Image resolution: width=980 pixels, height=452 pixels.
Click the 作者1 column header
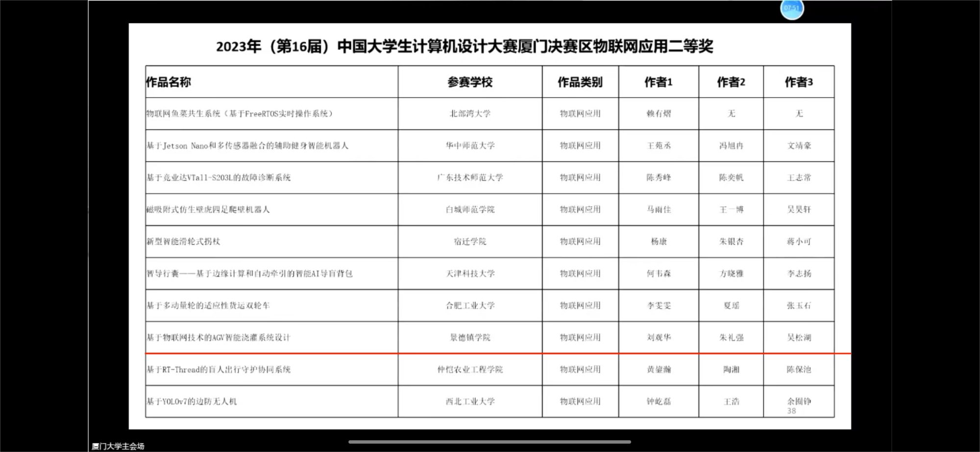[658, 82]
